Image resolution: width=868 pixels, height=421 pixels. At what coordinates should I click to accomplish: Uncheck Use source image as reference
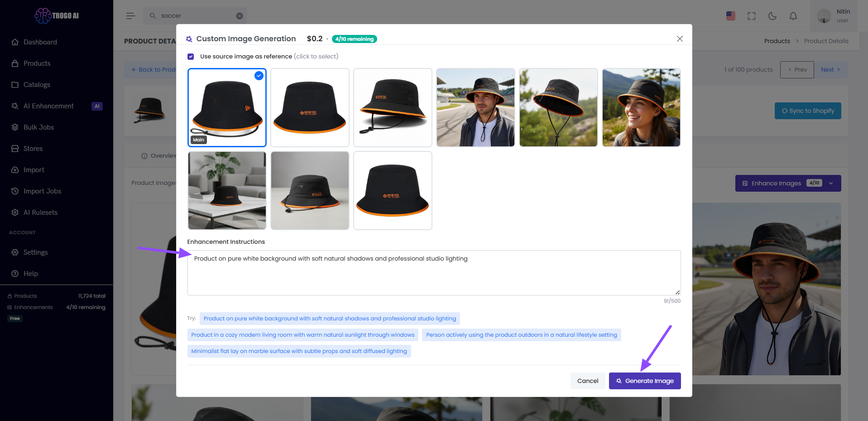click(191, 56)
